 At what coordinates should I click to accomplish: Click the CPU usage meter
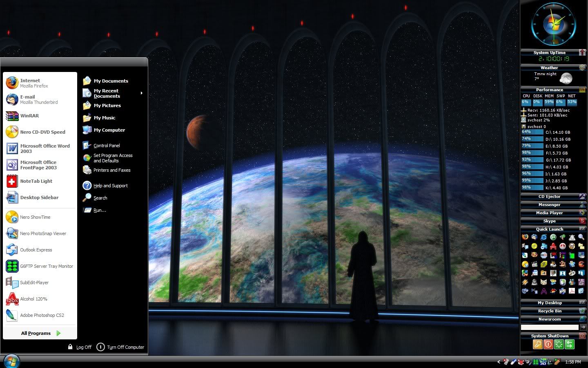(x=526, y=102)
